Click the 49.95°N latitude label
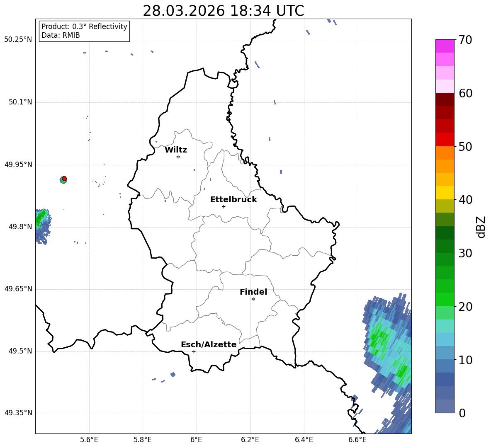This screenshot has width=491, height=448. (18, 165)
